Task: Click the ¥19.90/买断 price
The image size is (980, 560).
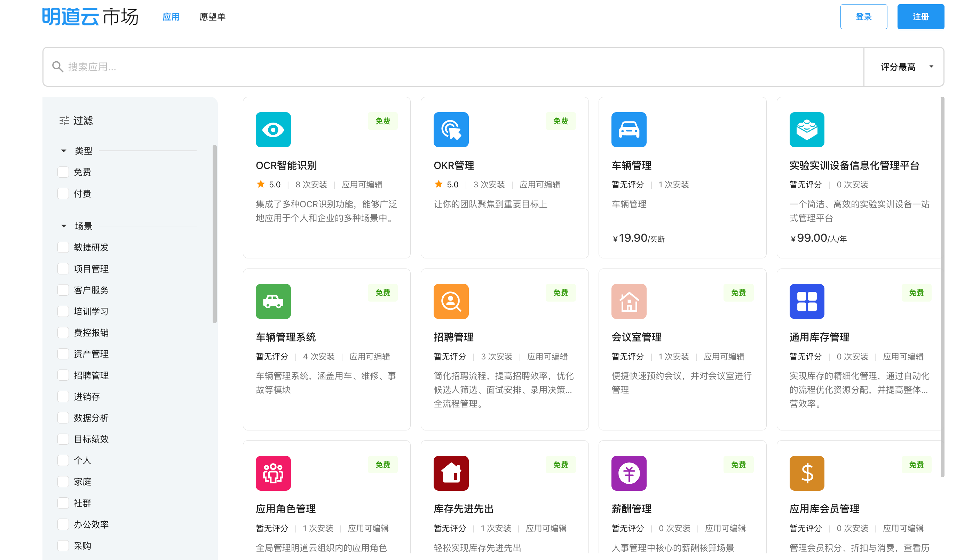Action: pos(638,238)
